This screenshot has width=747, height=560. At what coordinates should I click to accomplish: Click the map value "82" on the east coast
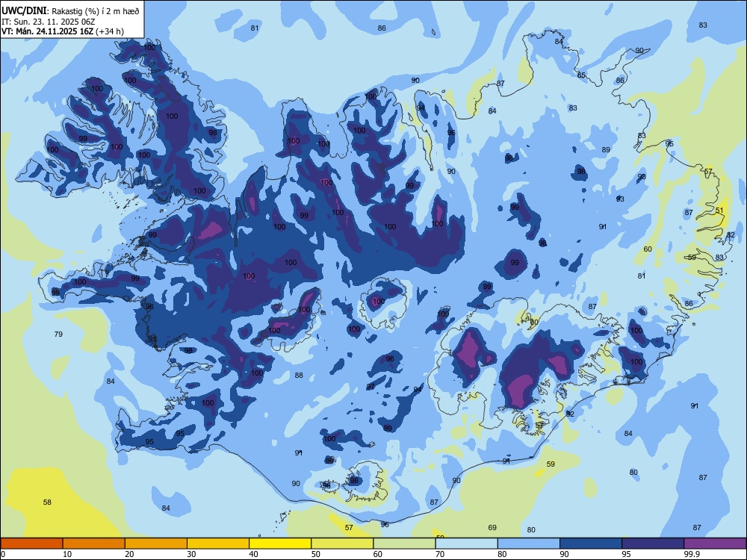coord(731,235)
